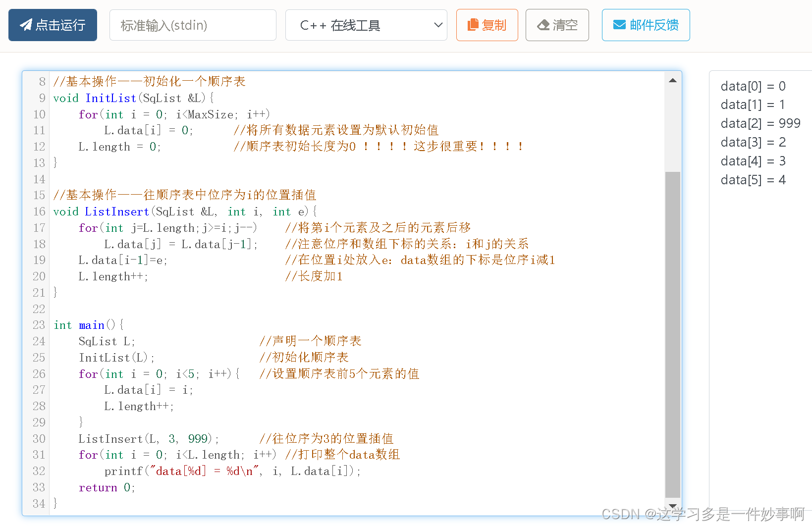
Task: Click the 点击运行 run button
Action: [53, 25]
